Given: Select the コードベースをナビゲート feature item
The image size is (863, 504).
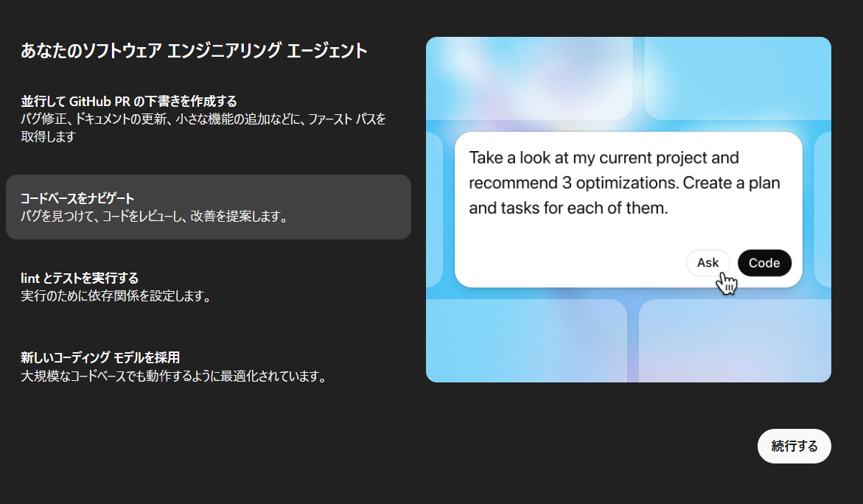Looking at the screenshot, I should click(x=209, y=207).
